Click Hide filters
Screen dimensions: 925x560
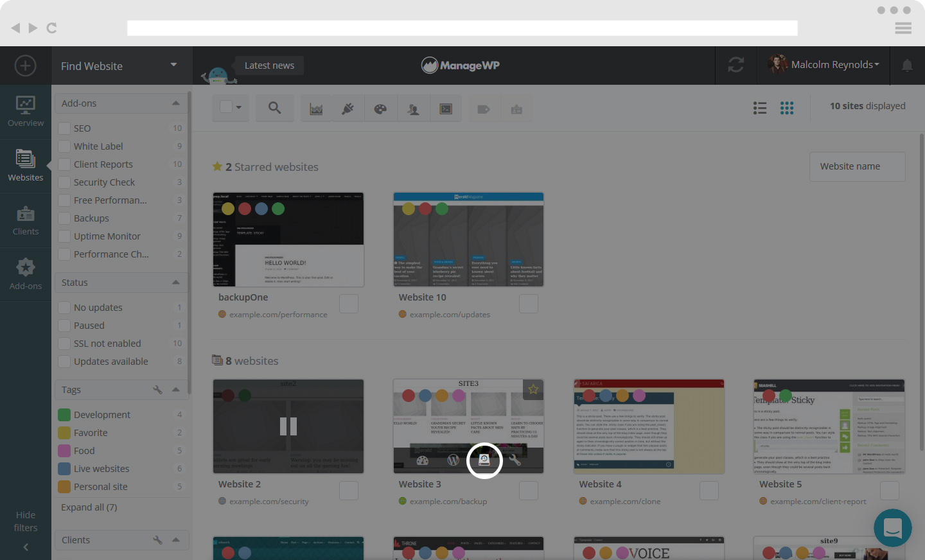(26, 521)
